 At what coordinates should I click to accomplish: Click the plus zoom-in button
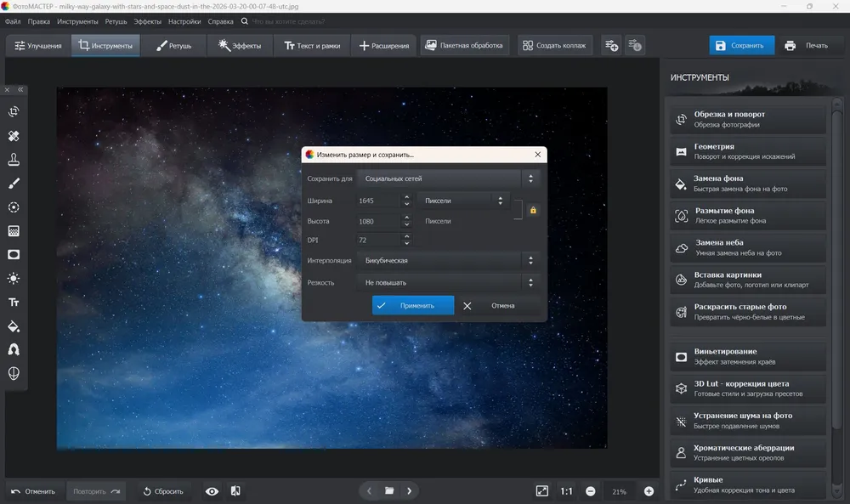tap(649, 491)
